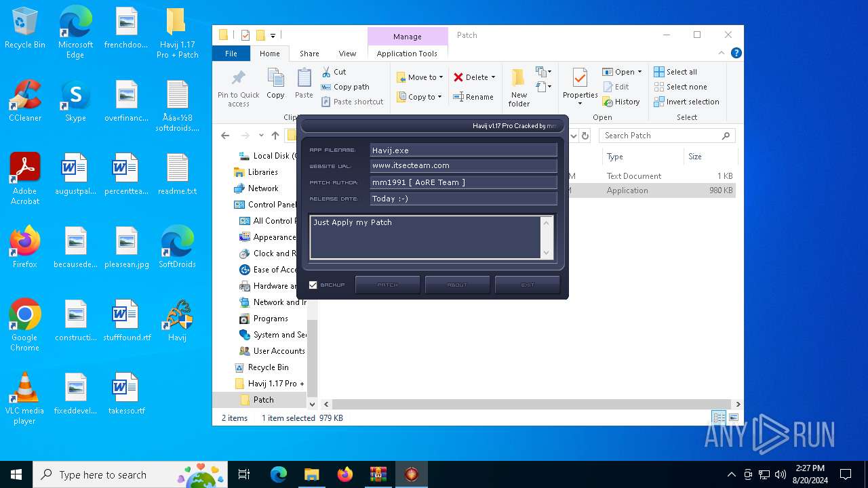Click the Properties icon
Screen dimensions: 868x488
(580, 79)
